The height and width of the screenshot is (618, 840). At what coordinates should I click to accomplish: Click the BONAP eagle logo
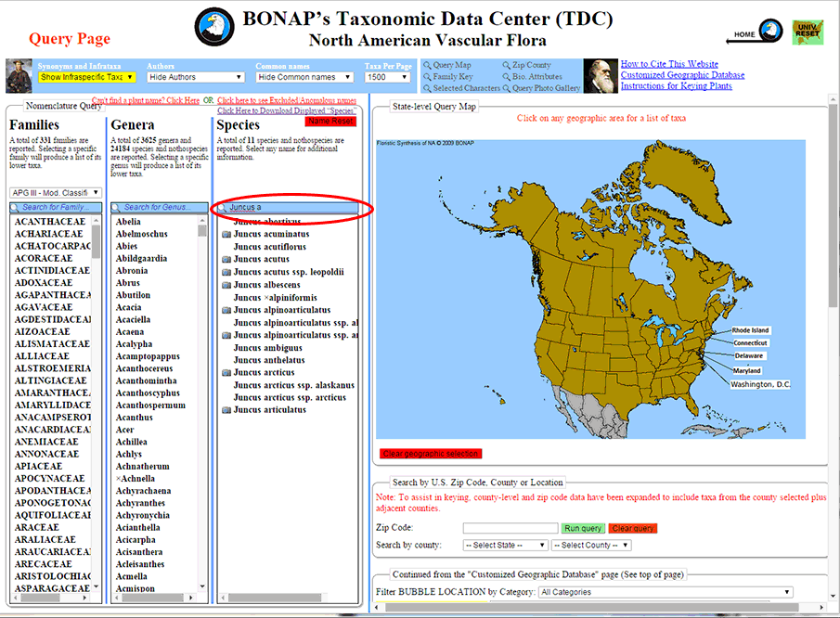(213, 27)
